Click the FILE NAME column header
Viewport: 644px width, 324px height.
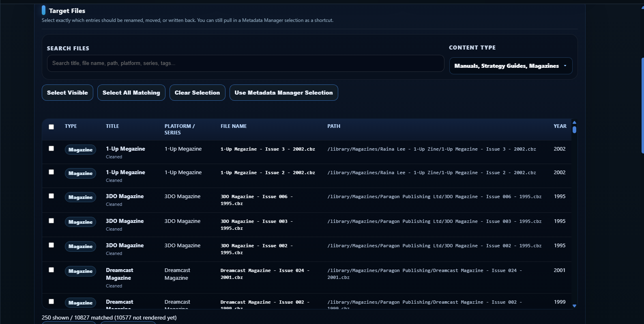tap(234, 126)
